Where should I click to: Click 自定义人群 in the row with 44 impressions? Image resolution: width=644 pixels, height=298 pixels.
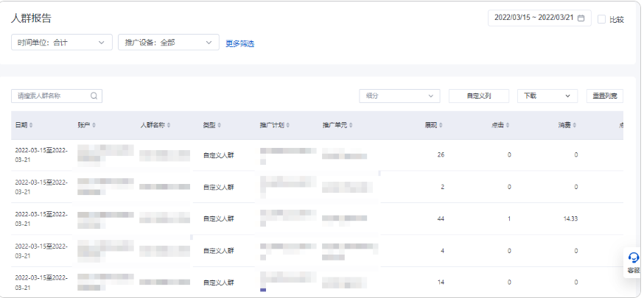click(219, 219)
